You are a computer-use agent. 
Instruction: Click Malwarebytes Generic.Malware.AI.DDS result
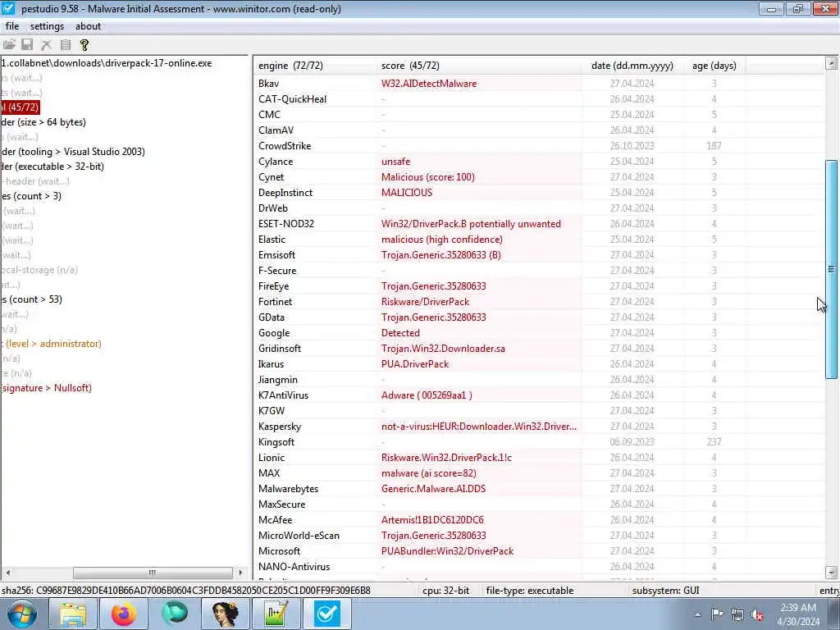coord(433,489)
